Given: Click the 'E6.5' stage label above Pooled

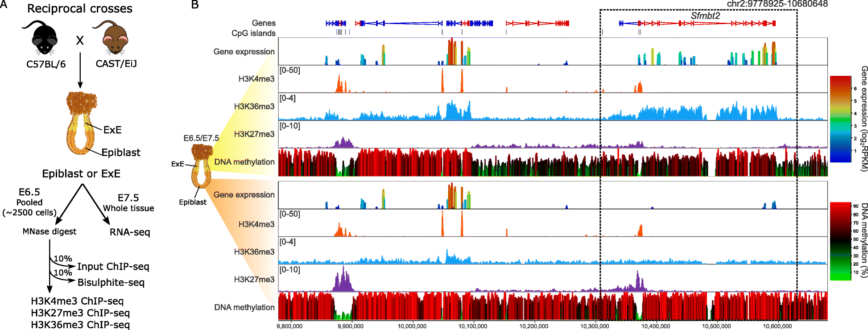Looking at the screenshot, I should (29, 192).
